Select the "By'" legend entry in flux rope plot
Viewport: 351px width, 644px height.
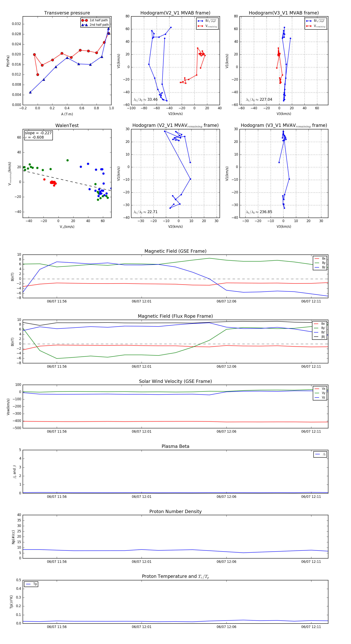320,328
